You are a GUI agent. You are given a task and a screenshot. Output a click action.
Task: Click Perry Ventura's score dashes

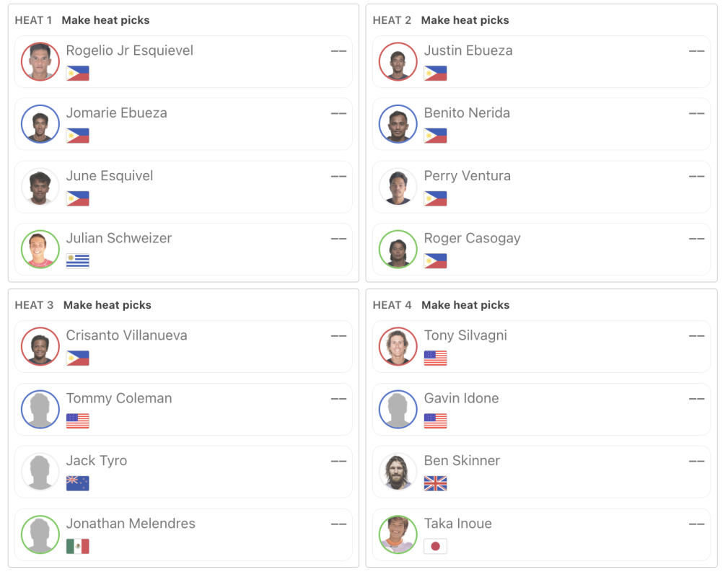point(696,177)
